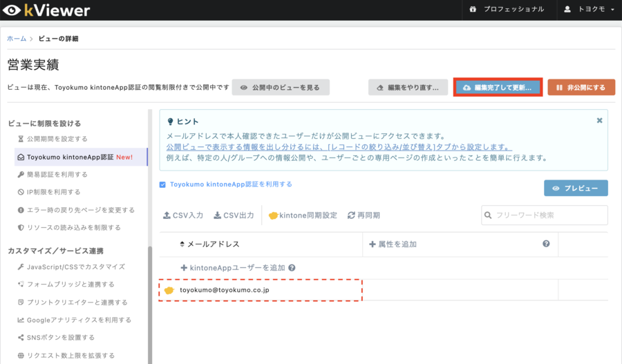Image resolution: width=622 pixels, height=364 pixels.
Task: Click ban icon beside IP制限を利用する
Action: [x=21, y=192]
